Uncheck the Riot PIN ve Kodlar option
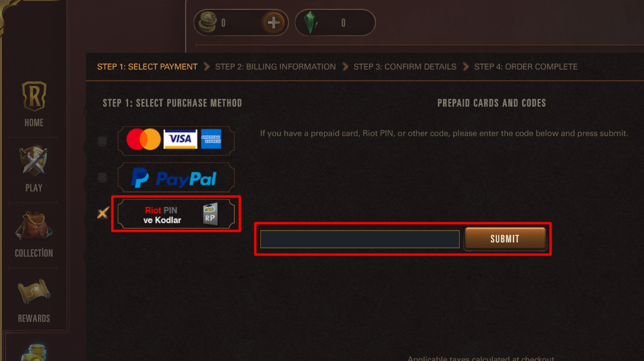The width and height of the screenshot is (644, 361). (103, 213)
